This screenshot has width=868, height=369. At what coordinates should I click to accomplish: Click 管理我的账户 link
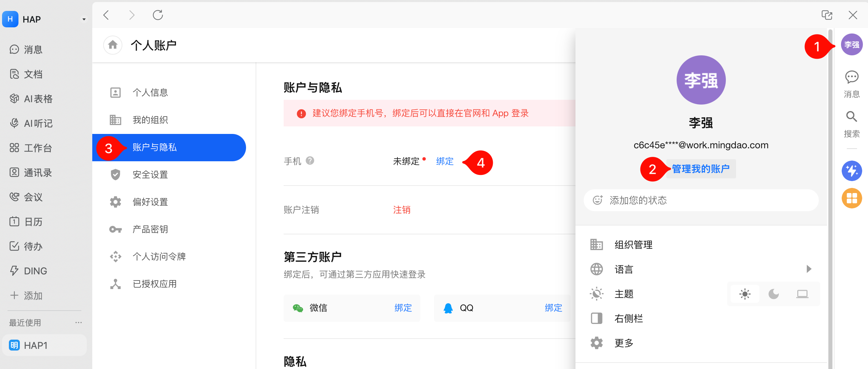tap(701, 169)
